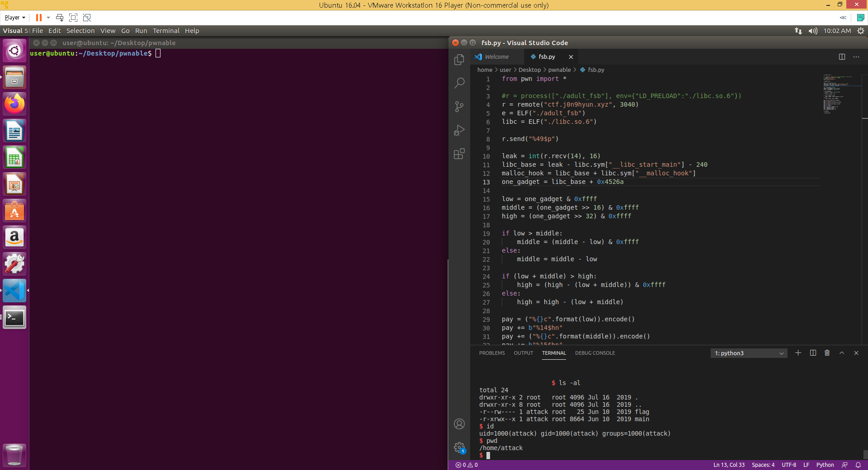
Task: Open the Player dropdown menu in VMware
Action: coord(15,18)
